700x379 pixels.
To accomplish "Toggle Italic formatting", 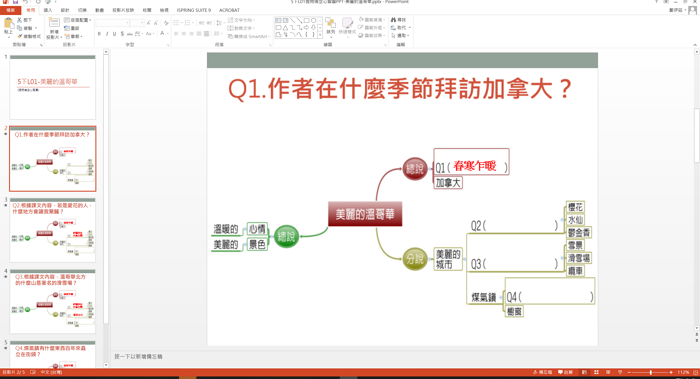I will pyautogui.click(x=107, y=34).
